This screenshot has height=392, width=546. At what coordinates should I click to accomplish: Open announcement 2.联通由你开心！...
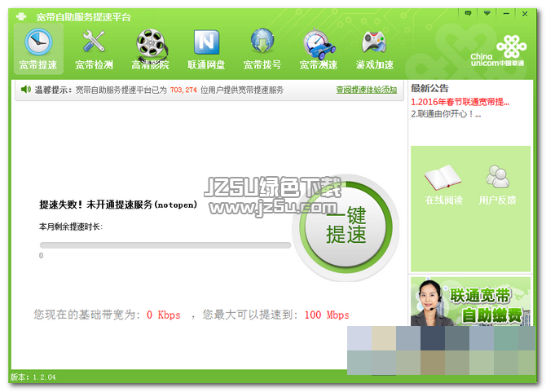(x=446, y=114)
